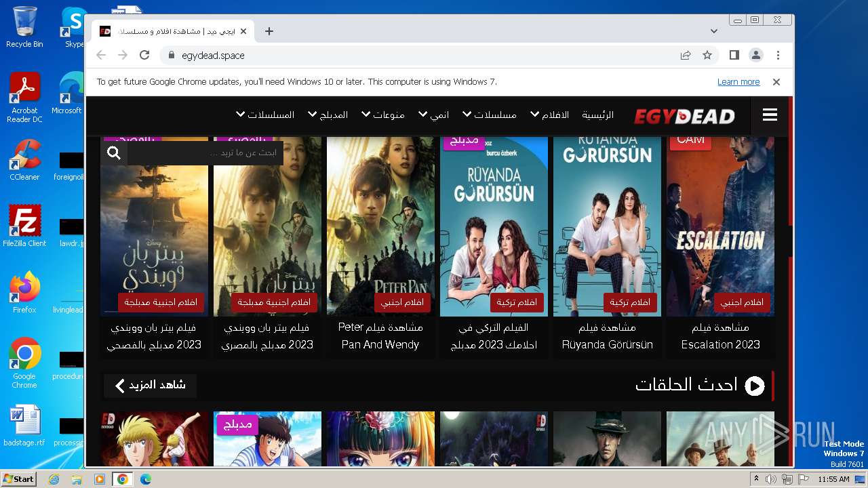Click شاهد المزيد button
Screen dimensions: 868x488
(150, 386)
